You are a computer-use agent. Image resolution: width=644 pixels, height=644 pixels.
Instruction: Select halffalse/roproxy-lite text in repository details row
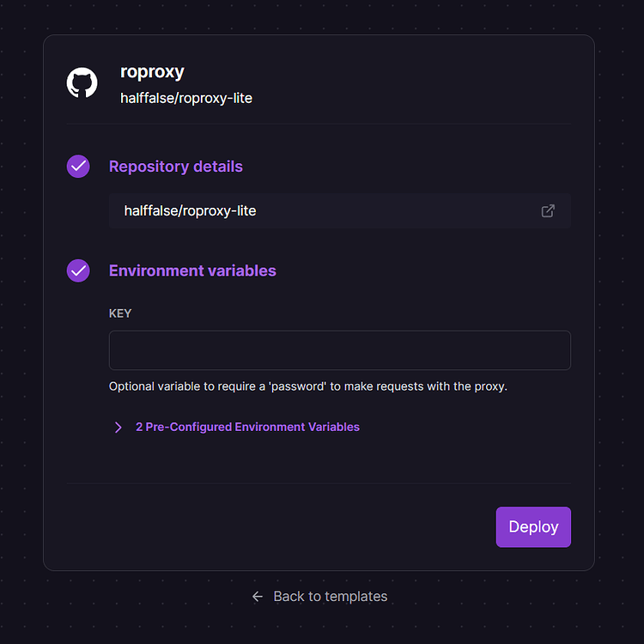(x=190, y=210)
